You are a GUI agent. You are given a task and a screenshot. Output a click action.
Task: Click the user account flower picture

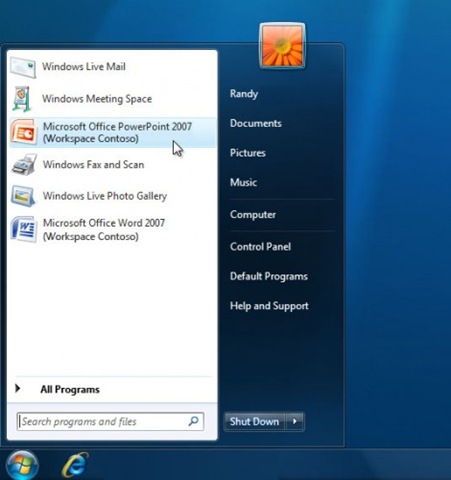click(x=282, y=45)
